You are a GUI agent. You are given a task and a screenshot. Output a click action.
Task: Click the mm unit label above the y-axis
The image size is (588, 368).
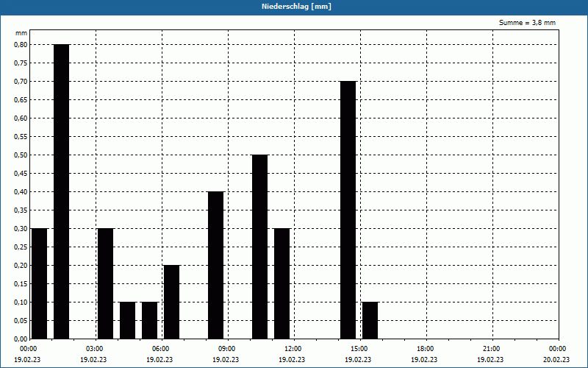point(21,33)
